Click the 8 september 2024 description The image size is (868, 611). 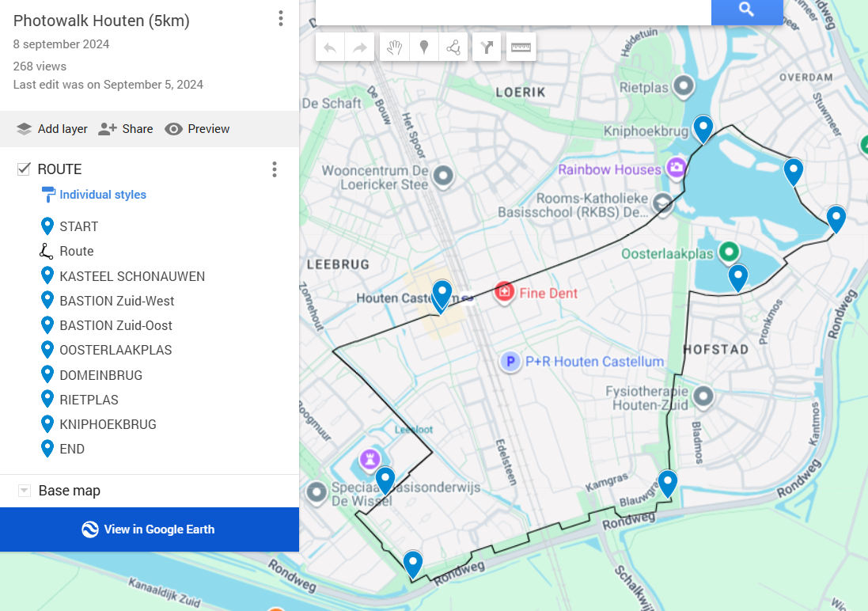62,44
